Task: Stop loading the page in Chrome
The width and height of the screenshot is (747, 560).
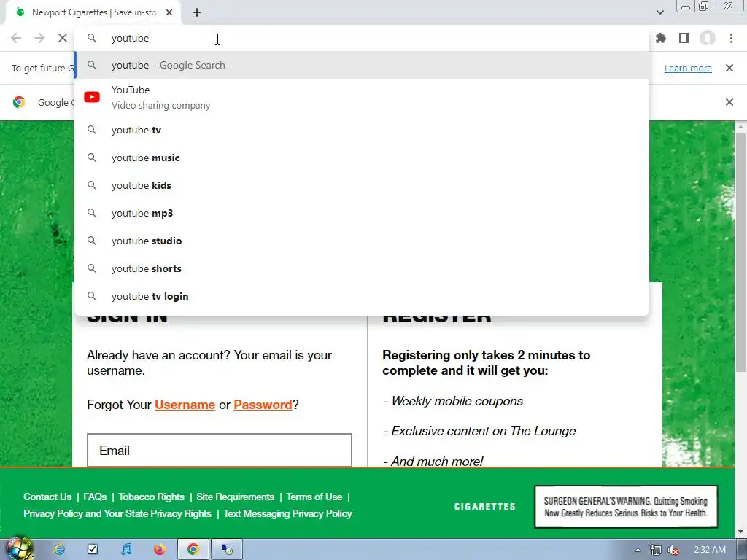Action: pyautogui.click(x=63, y=38)
